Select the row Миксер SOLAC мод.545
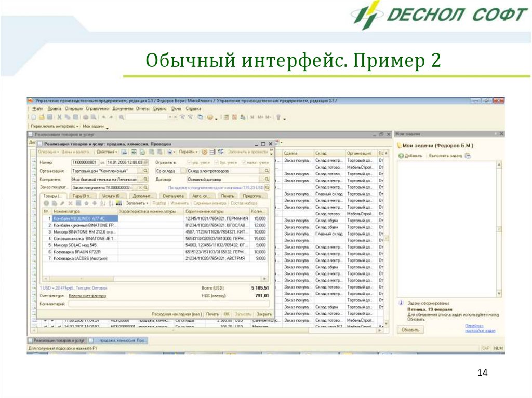 coord(155,245)
